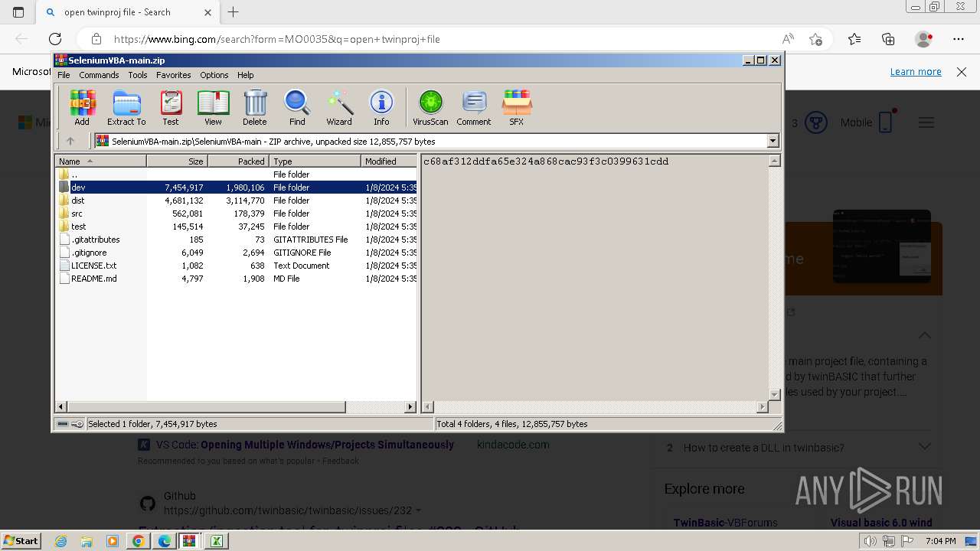
Task: Select the LICENSE.txt file
Action: [236, 266]
